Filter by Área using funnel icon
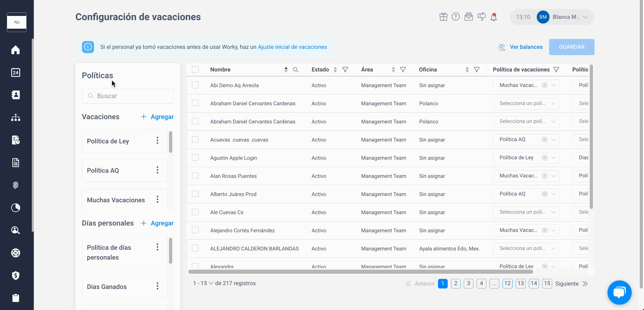Viewport: 644px width, 310px height. [403, 69]
